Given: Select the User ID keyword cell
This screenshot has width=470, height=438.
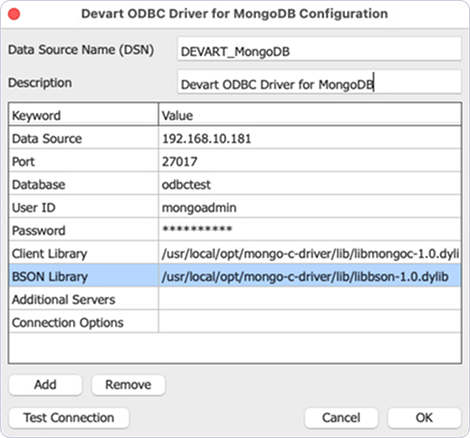Looking at the screenshot, I should 84,207.
